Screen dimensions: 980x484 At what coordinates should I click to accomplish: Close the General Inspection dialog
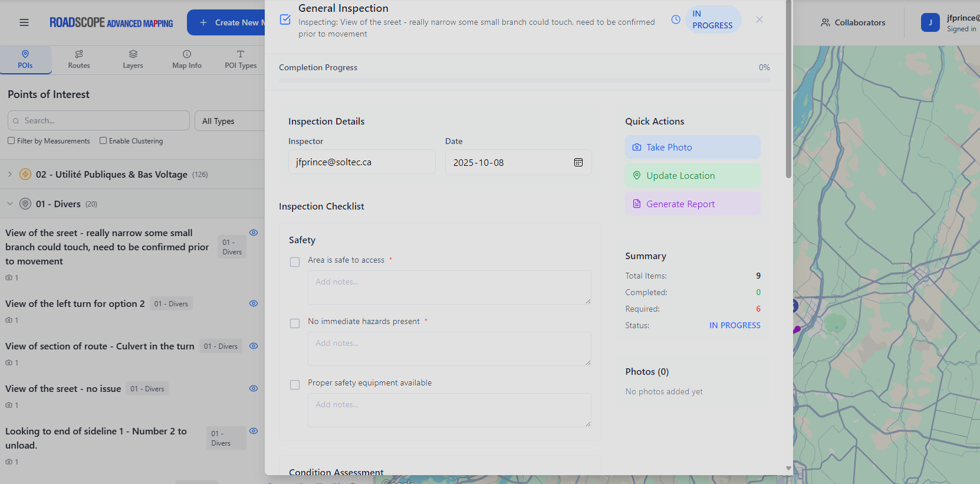tap(759, 19)
